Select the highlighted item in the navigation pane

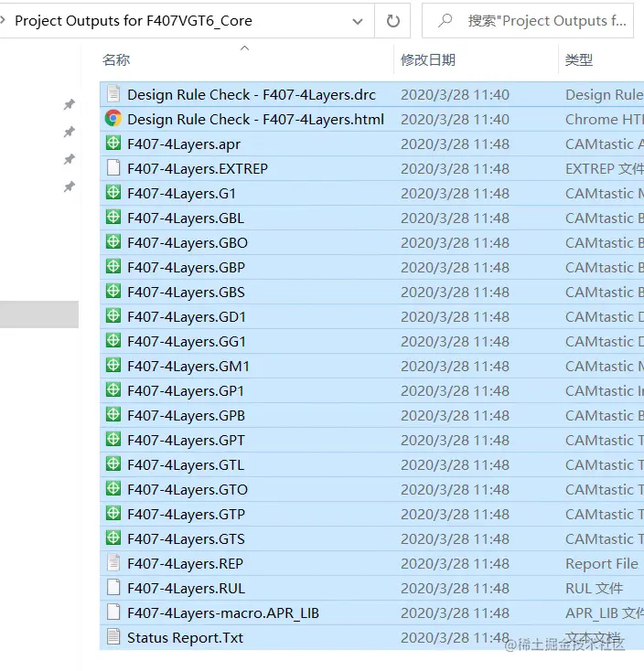(39, 314)
